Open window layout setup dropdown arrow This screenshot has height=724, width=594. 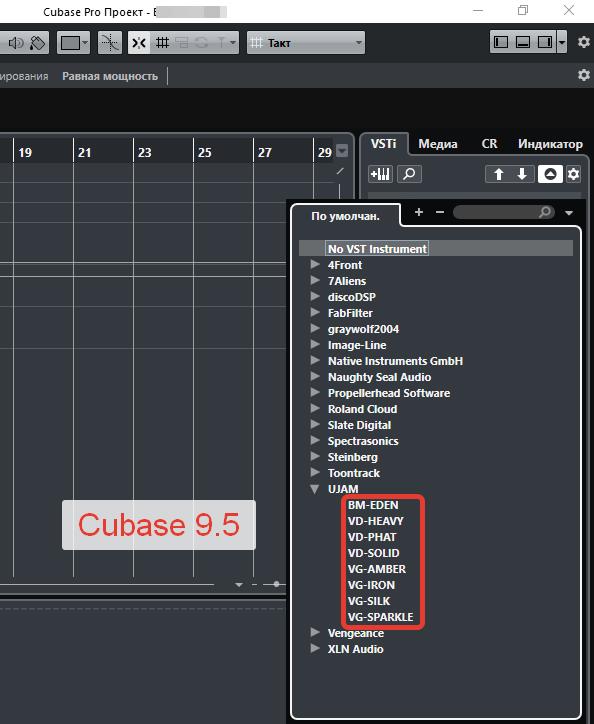pos(562,42)
